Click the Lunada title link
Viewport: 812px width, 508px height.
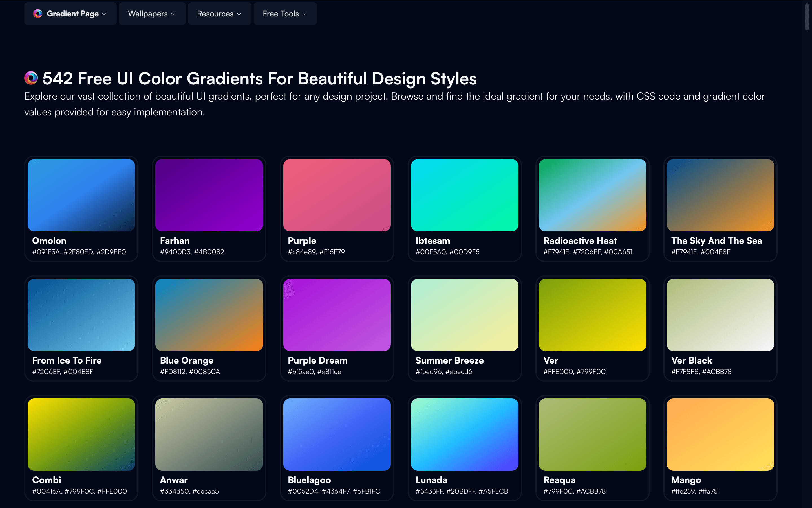pos(431,480)
